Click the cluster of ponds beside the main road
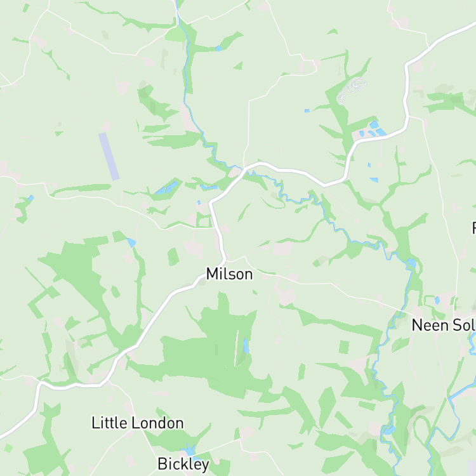The image size is (476, 476). (373, 129)
